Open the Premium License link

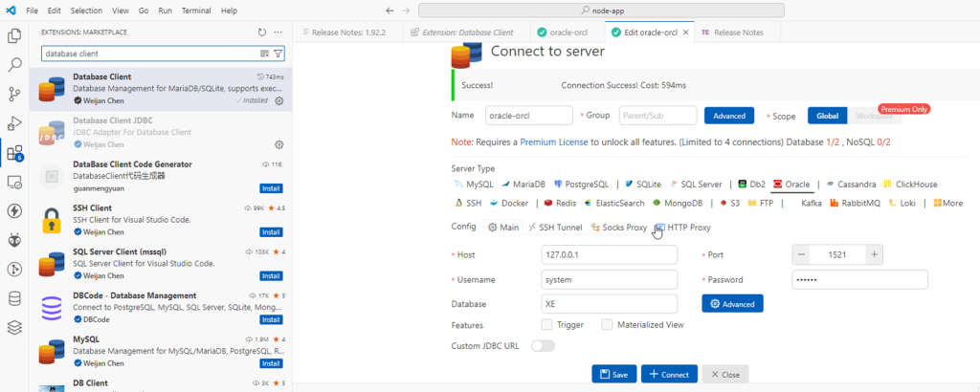tap(554, 142)
